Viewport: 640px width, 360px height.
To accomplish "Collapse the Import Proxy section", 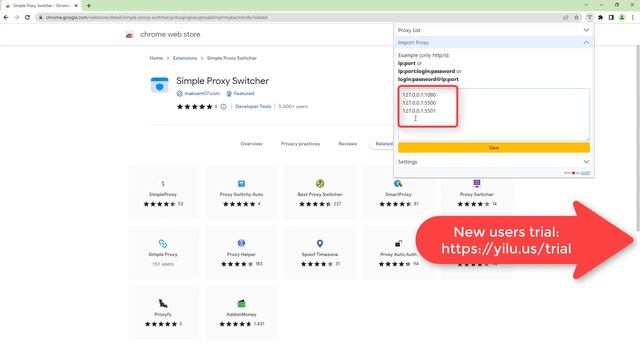I will (493, 42).
